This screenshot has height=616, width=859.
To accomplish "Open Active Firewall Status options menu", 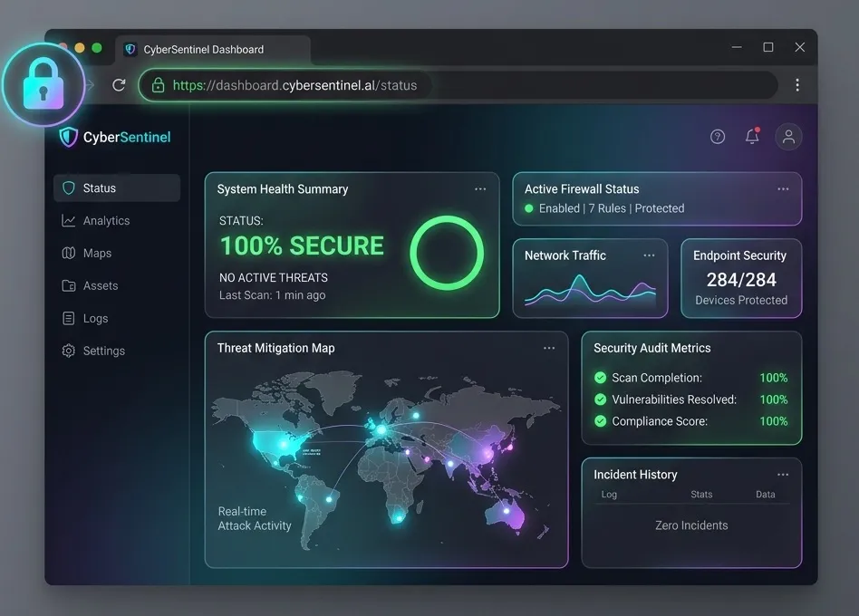I will [x=784, y=189].
